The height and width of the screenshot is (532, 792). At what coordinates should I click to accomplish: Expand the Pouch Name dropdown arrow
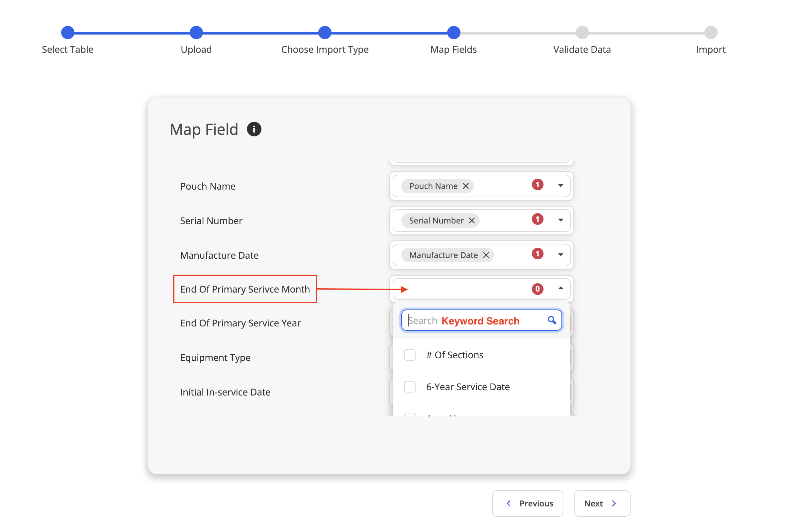pyautogui.click(x=560, y=186)
